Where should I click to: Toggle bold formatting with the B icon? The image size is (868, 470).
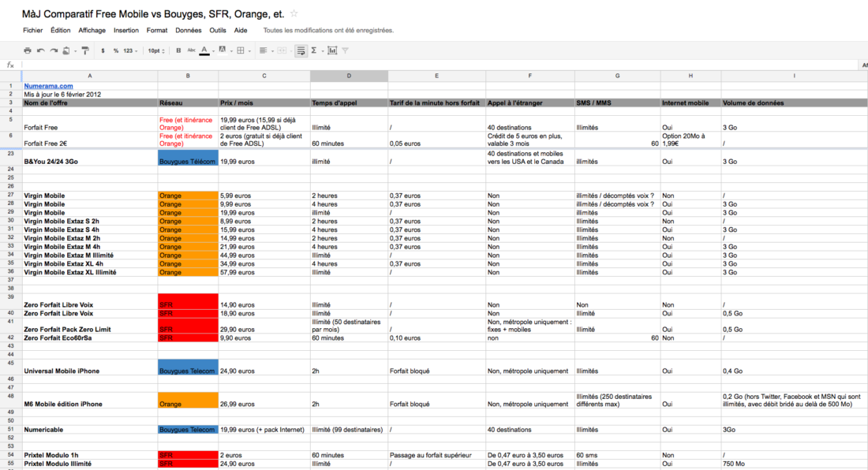click(x=178, y=50)
